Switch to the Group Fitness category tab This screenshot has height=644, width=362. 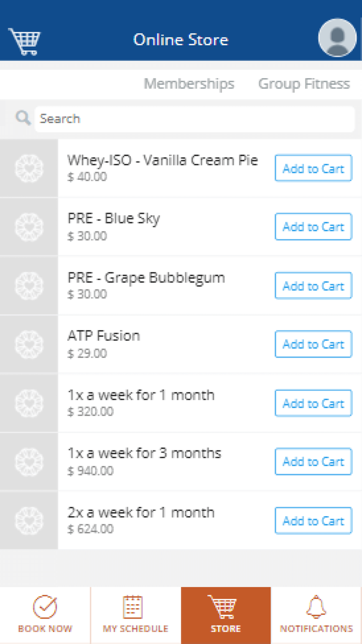tap(304, 84)
